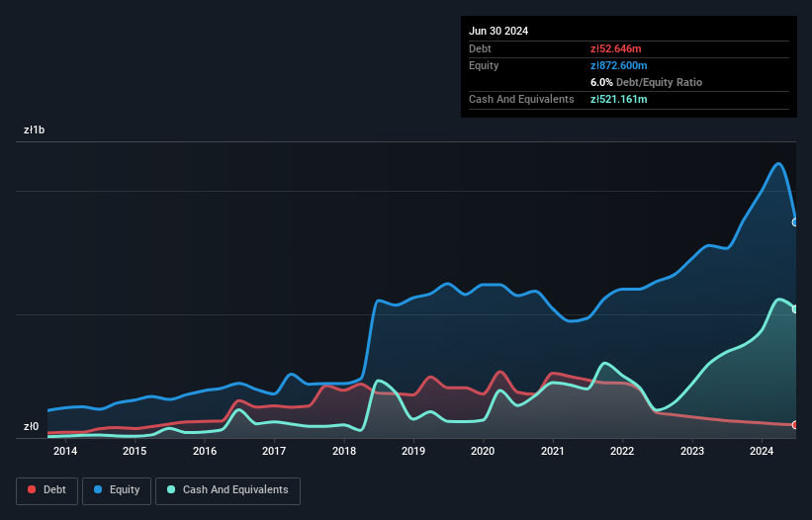Click the zł1b y-axis label

tap(36, 130)
